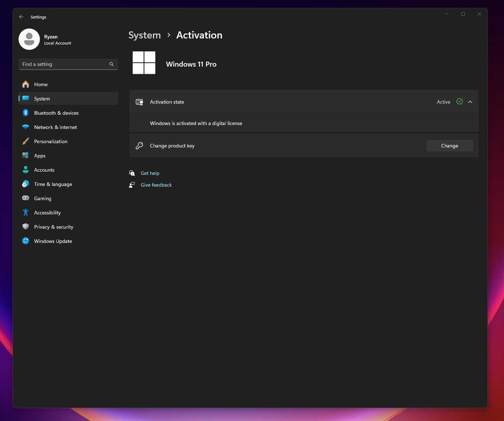The image size is (504, 421).
Task: Click the Activation state label
Action: 167,102
